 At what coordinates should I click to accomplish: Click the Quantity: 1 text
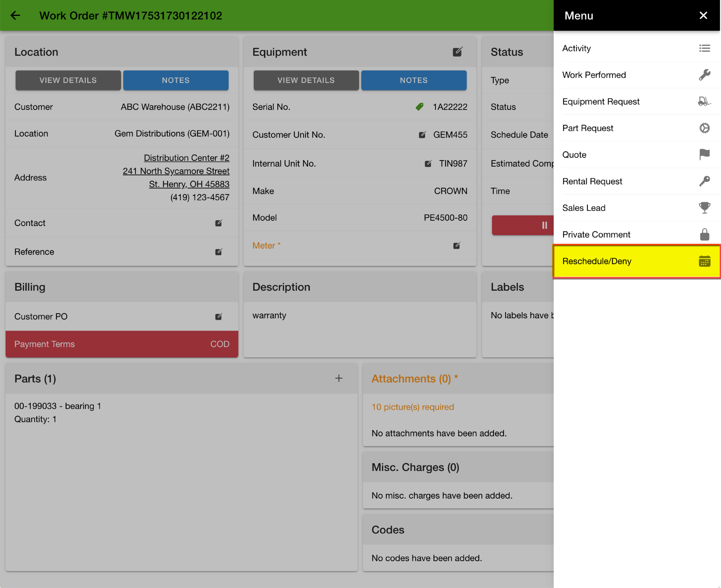35,419
